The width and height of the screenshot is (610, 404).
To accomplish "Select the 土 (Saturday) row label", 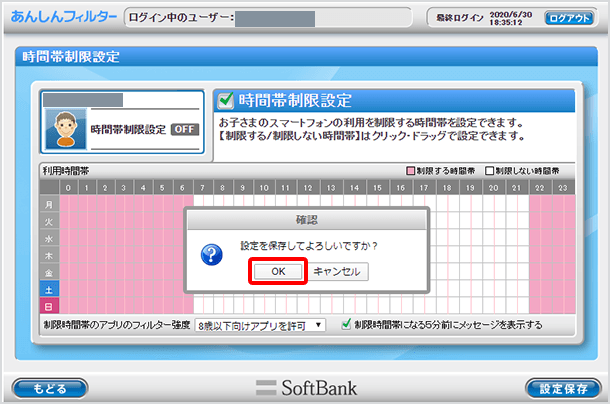I will [49, 289].
